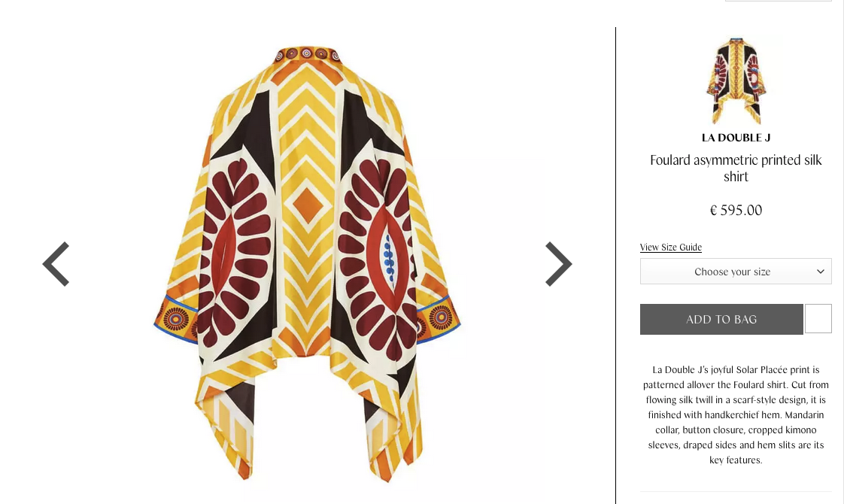Click the partial box at top right edge
The height and width of the screenshot is (504, 844).
(x=779, y=1)
